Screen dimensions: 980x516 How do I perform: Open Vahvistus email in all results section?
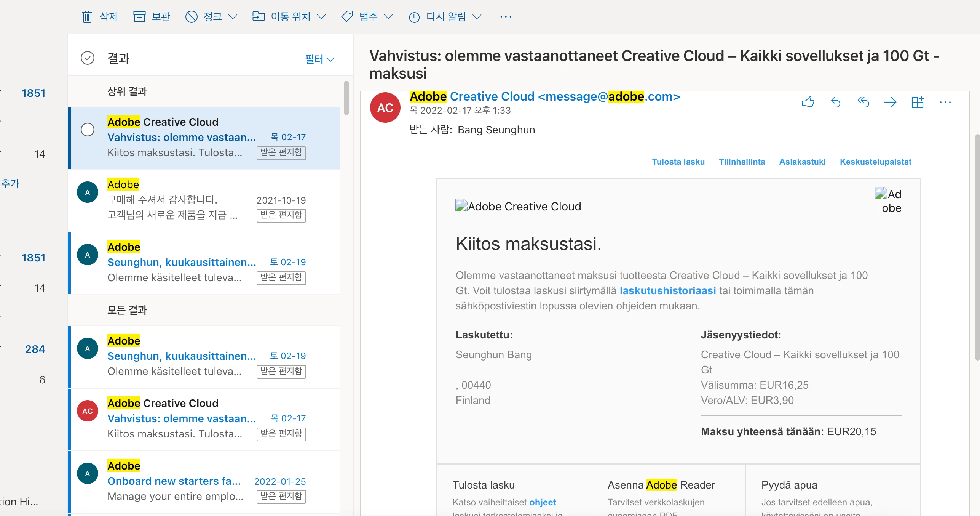[204, 419]
